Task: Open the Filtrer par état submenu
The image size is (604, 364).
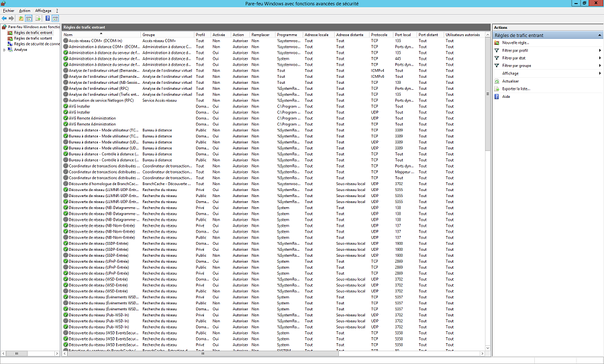Action: [514, 58]
